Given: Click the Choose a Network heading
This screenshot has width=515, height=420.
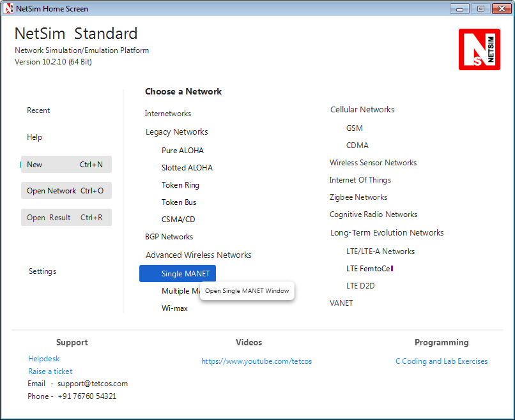Looking at the screenshot, I should [183, 91].
